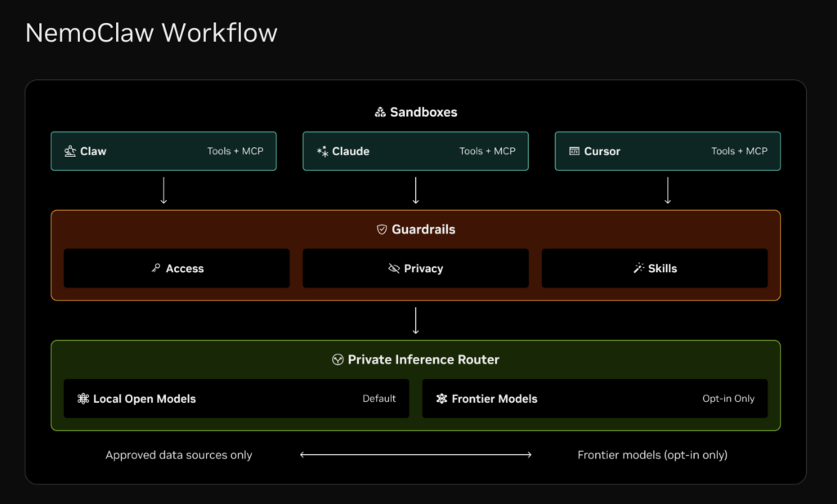Click the terminal icon on the Cursor card
Screen dimensions: 837x504
574,151
